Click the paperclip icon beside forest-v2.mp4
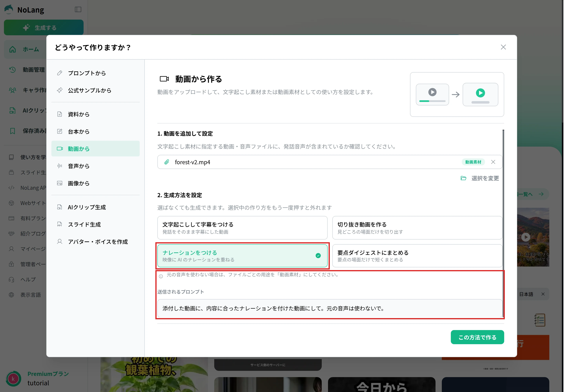The height and width of the screenshot is (392, 565). coord(167,162)
